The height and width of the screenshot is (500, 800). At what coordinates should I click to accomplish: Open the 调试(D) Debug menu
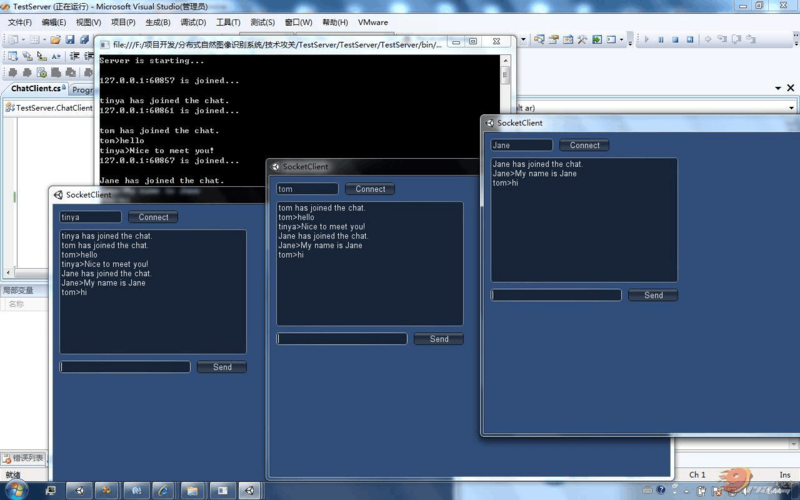coord(193,22)
